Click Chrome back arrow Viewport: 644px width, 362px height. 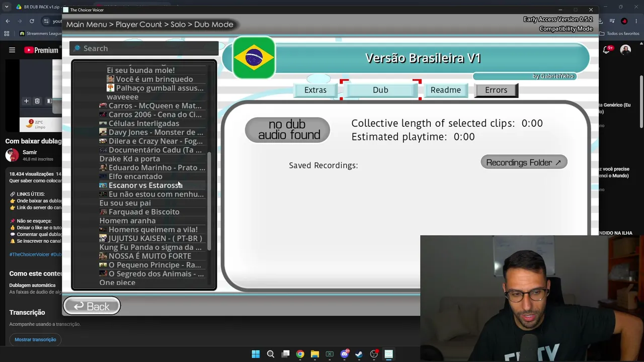pos(8,21)
